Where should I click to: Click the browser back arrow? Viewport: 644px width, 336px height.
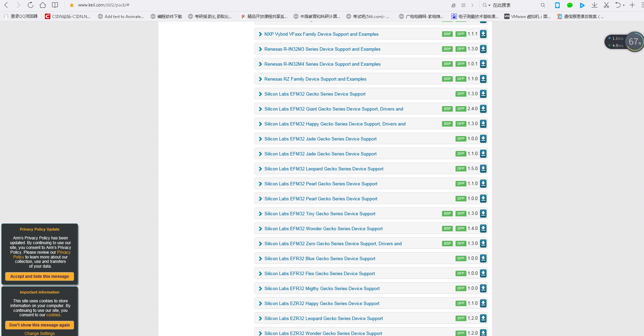(x=6, y=5)
